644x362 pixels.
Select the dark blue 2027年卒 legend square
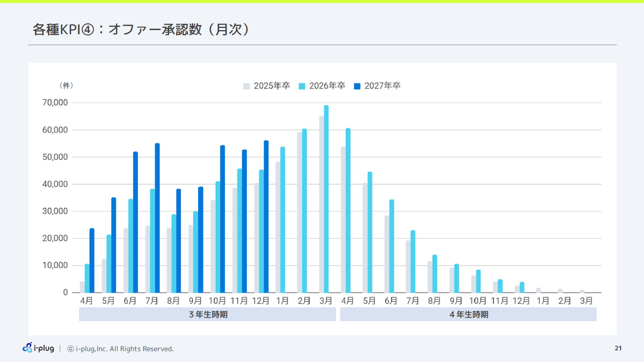357,85
